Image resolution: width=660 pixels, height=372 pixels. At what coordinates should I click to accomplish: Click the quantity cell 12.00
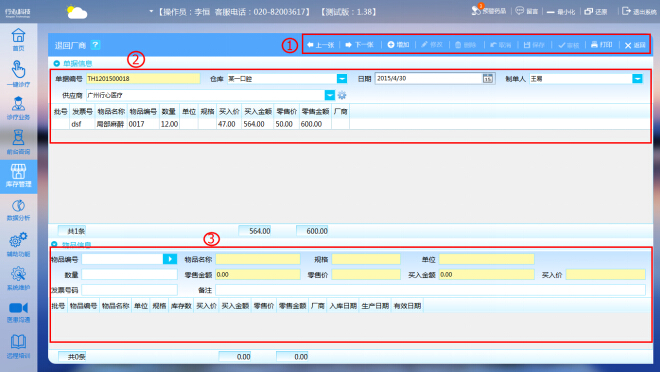point(169,124)
